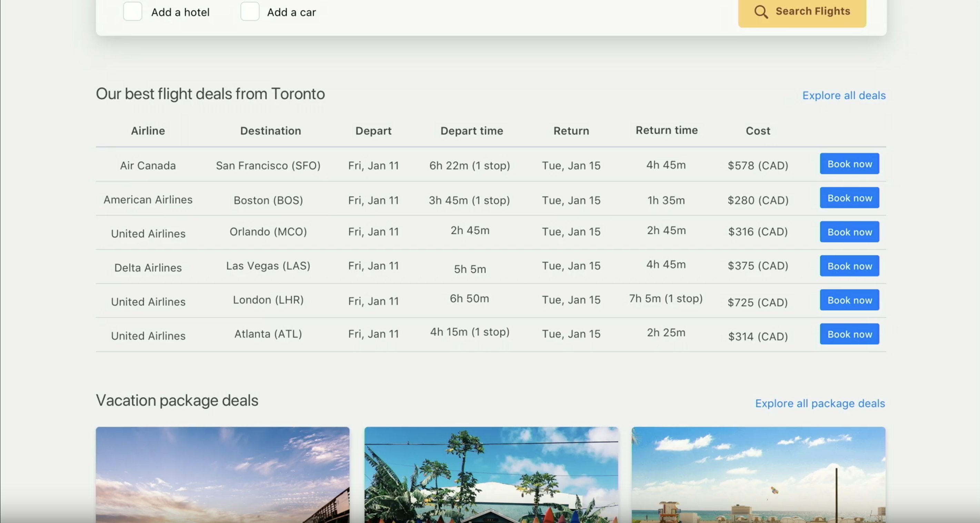The height and width of the screenshot is (523, 980).
Task: Click the Destination column header
Action: point(270,131)
